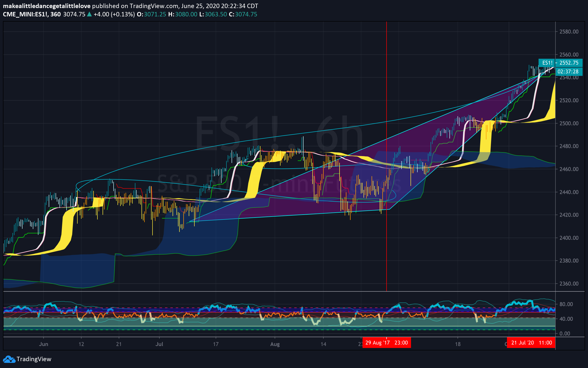Click the last price 3074.75 in header
Image resolution: width=588 pixels, height=368 pixels.
(x=74, y=14)
